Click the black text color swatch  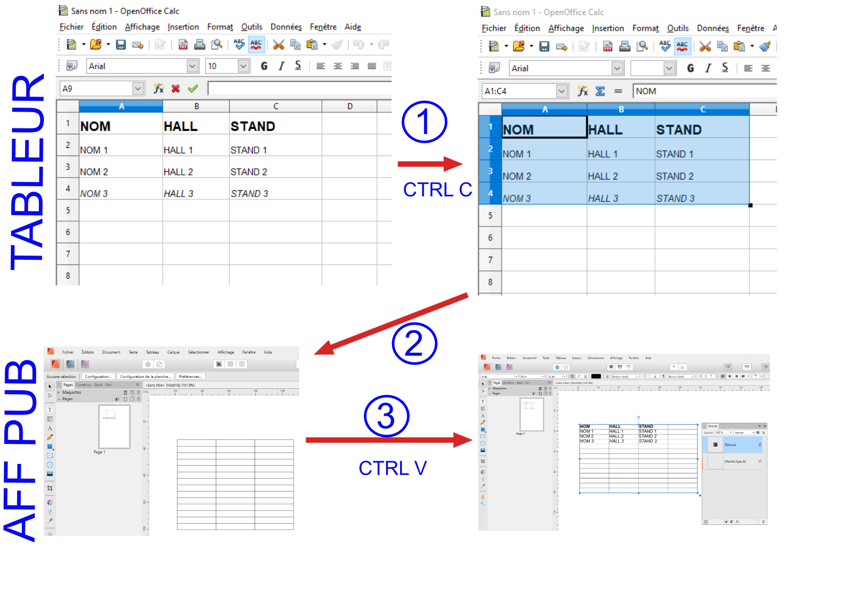tap(596, 376)
